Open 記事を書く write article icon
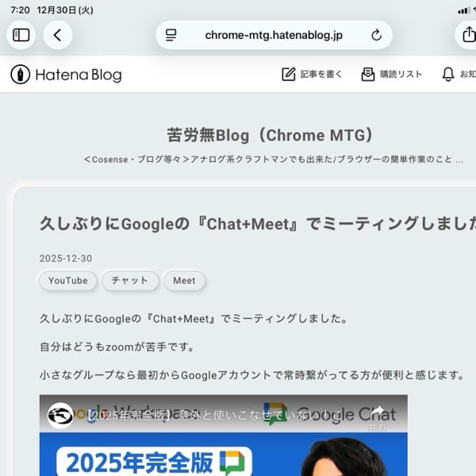The width and height of the screenshot is (476, 476). point(289,75)
